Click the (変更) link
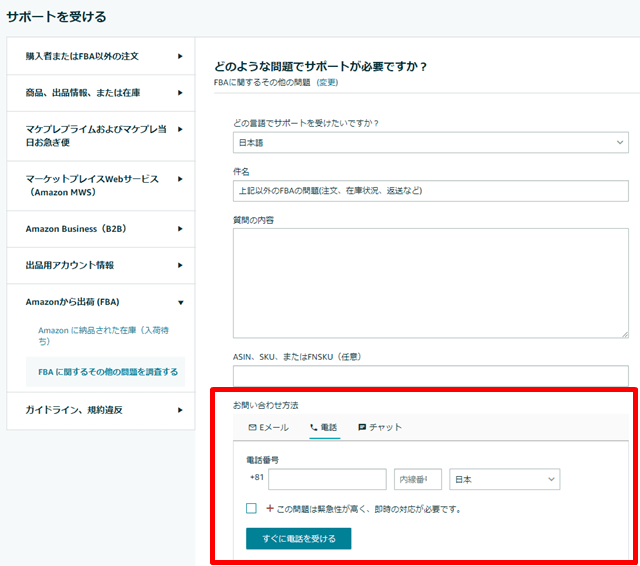The height and width of the screenshot is (566, 640). (x=327, y=82)
